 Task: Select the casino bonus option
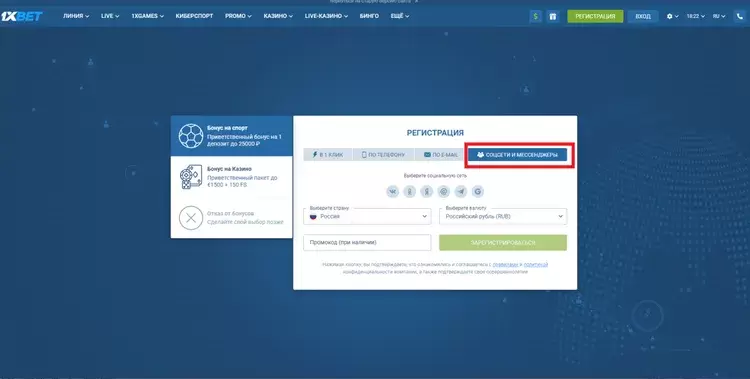(232, 177)
